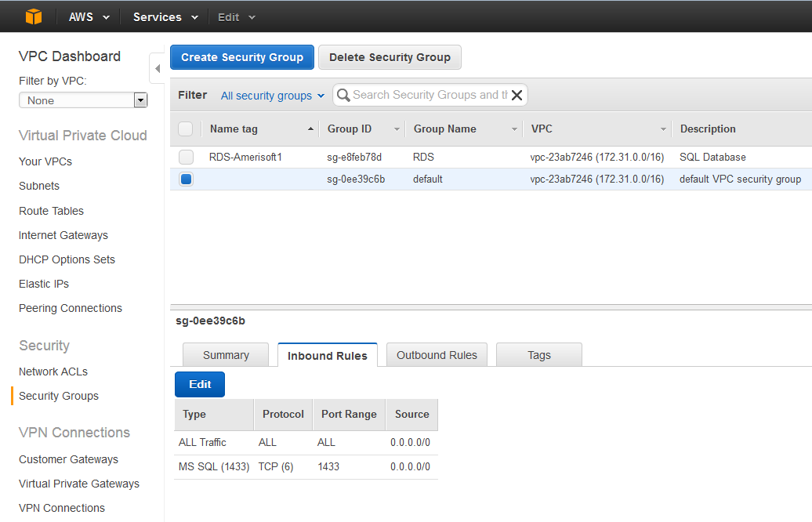Click group ID sg-0ee39c6b in table
Screen dimensions: 812x522
pyautogui.click(x=356, y=179)
